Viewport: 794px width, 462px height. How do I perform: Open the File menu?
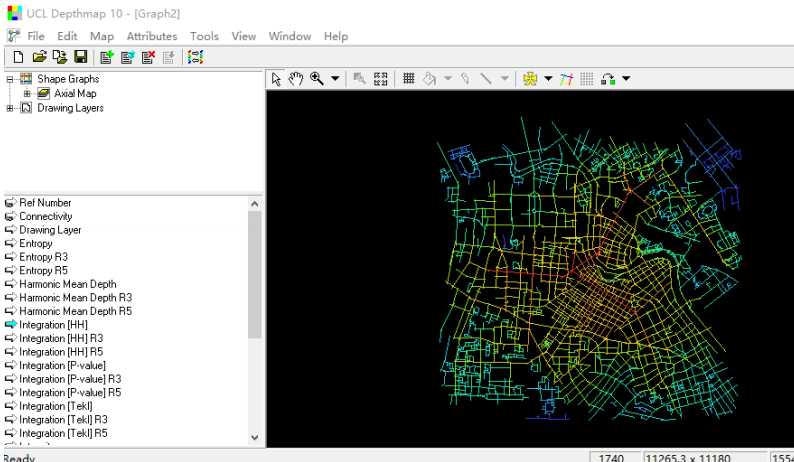click(x=35, y=36)
